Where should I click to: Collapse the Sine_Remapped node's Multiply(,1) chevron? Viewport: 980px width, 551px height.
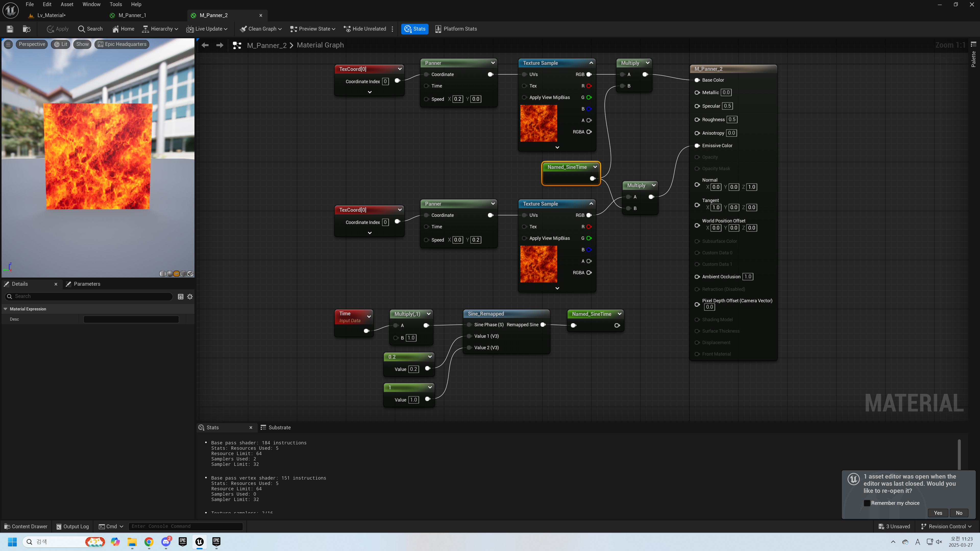[429, 314]
